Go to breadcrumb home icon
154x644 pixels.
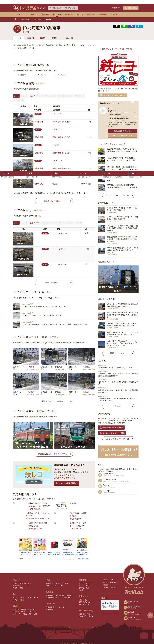click(x=15, y=19)
